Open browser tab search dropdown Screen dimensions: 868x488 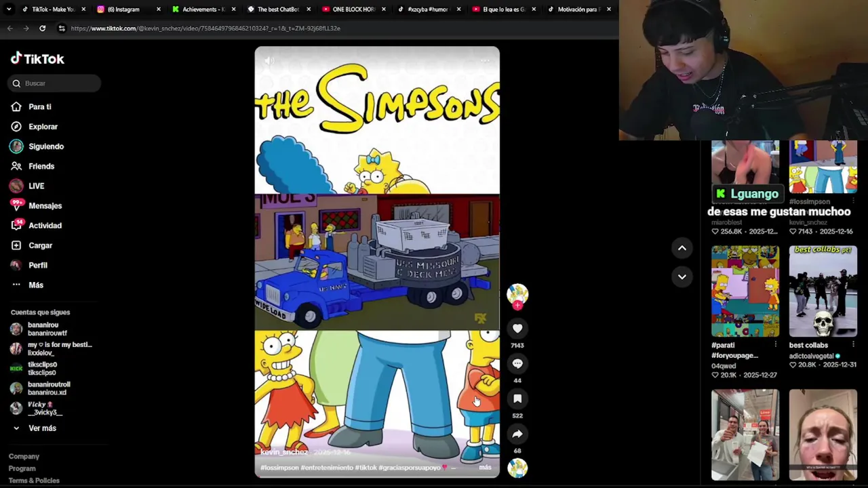tap(8, 9)
